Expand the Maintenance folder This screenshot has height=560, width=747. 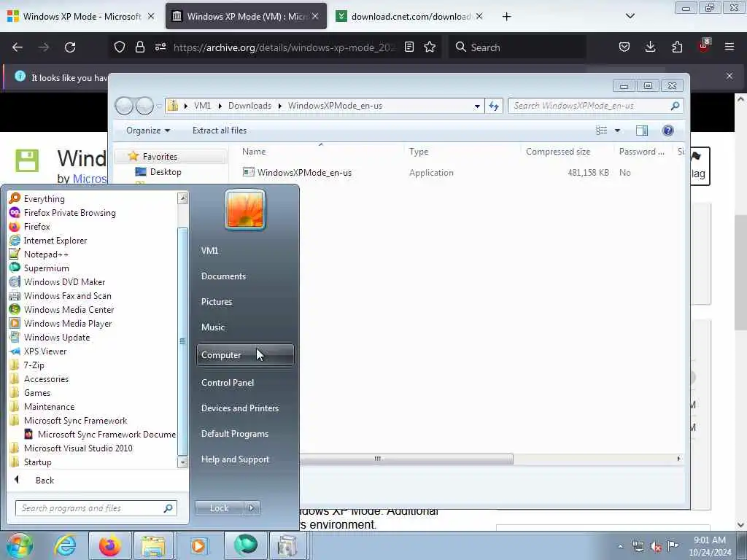[x=49, y=407]
